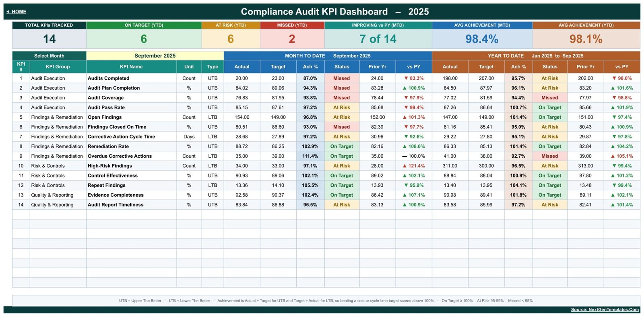Click the flat 100.0% vs PY indicator
The width and height of the screenshot is (644, 317).
pyautogui.click(x=414, y=156)
